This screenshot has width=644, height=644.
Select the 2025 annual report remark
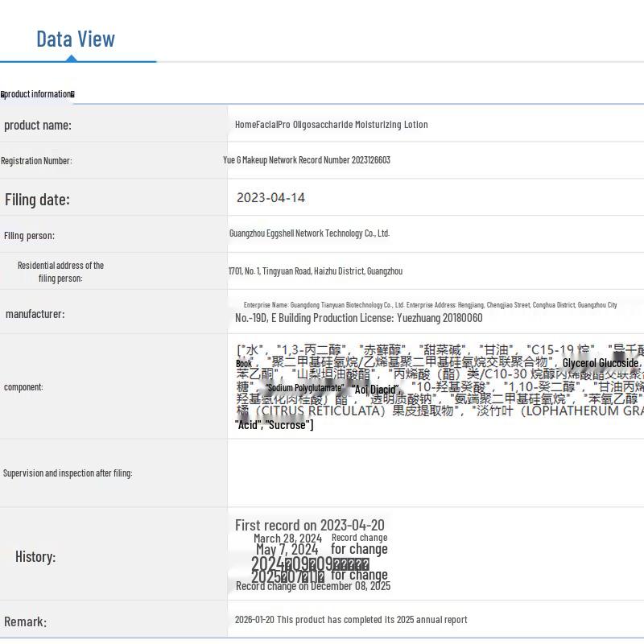point(351,619)
